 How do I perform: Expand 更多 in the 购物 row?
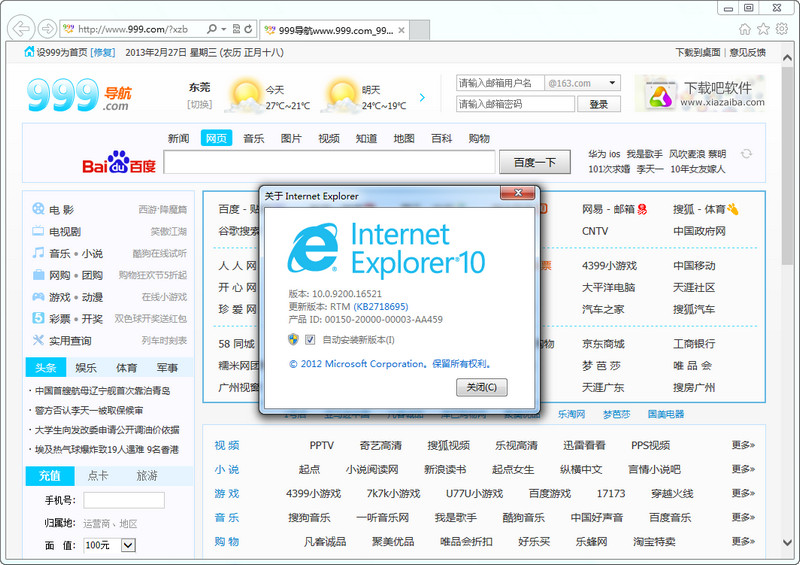click(743, 541)
